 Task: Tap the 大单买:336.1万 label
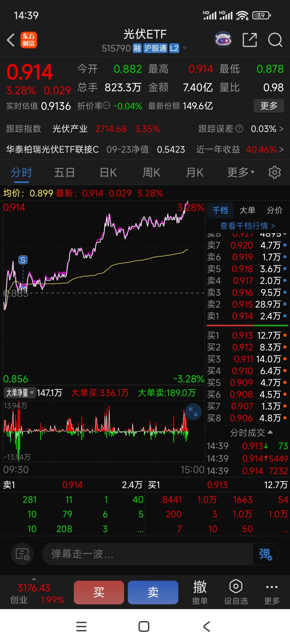click(100, 393)
